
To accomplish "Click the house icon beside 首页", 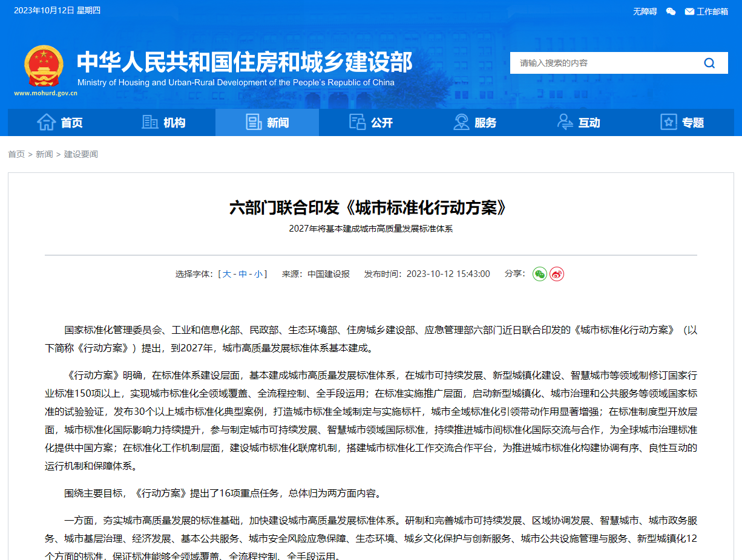I will pos(47,122).
